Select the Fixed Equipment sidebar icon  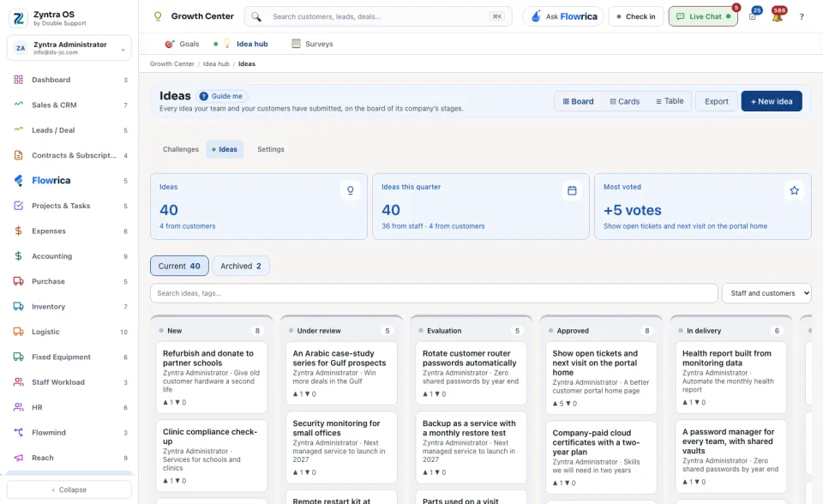[x=18, y=357]
